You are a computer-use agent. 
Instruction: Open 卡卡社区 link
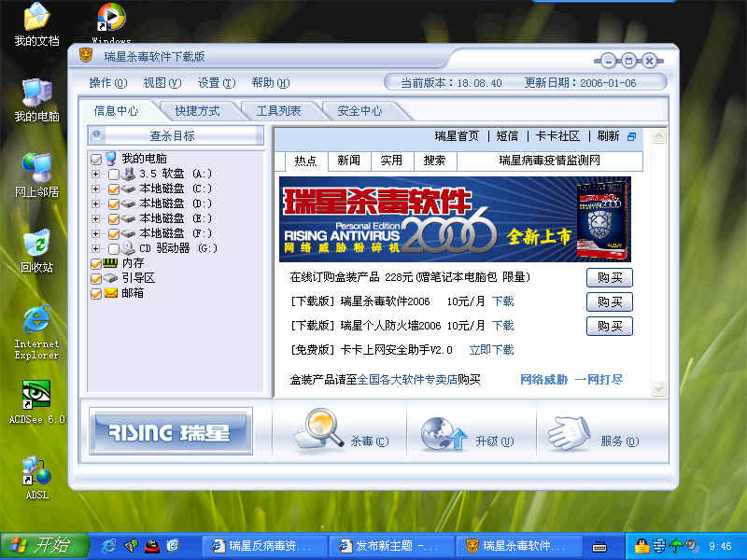pyautogui.click(x=557, y=136)
